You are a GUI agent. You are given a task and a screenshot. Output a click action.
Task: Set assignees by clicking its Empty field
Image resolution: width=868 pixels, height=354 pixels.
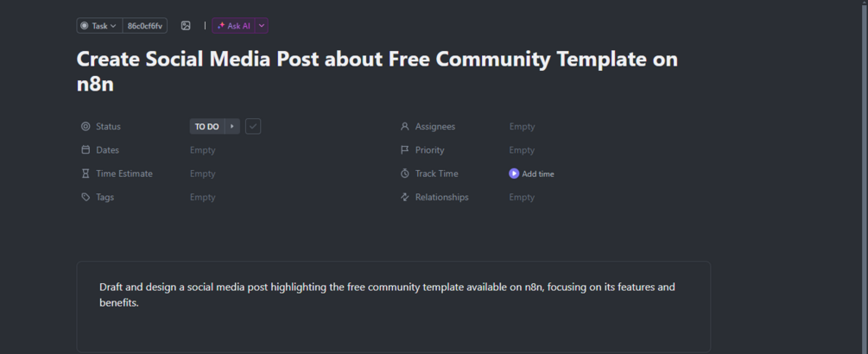point(522,127)
